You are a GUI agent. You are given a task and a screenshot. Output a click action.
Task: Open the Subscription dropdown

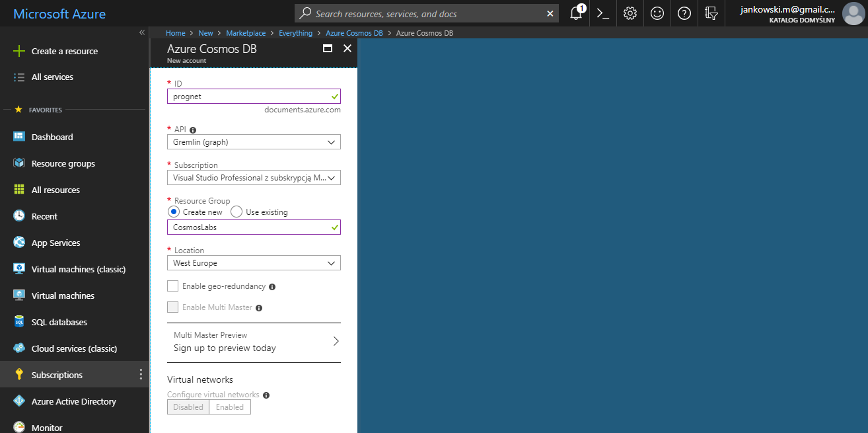pos(254,177)
